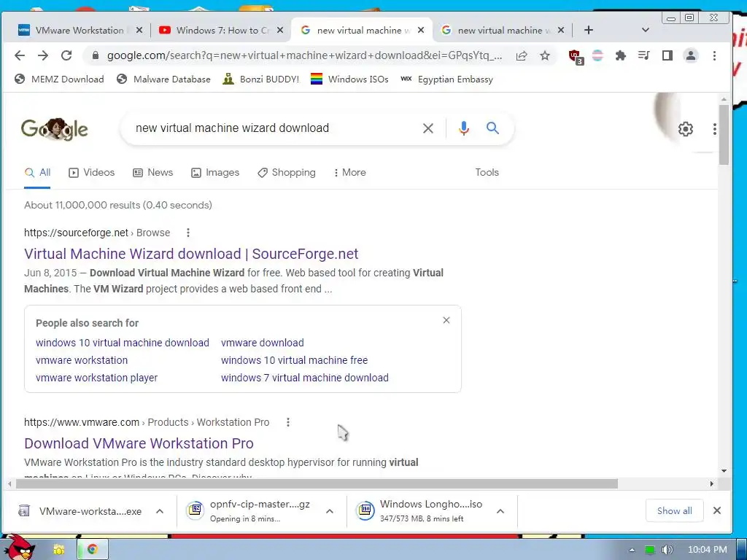This screenshot has height=560, width=747.
Task: Select the Videos search filter
Action: point(91,172)
